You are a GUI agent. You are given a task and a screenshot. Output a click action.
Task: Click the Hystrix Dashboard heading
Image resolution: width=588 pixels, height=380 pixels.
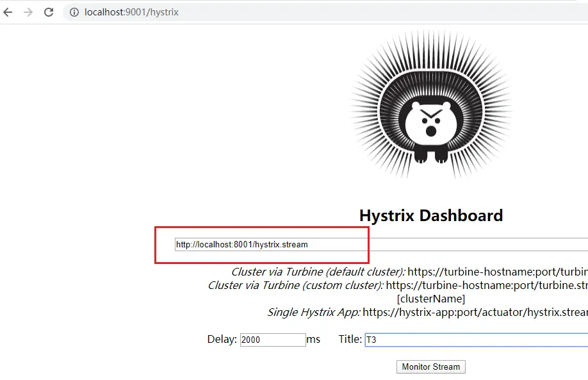(431, 216)
